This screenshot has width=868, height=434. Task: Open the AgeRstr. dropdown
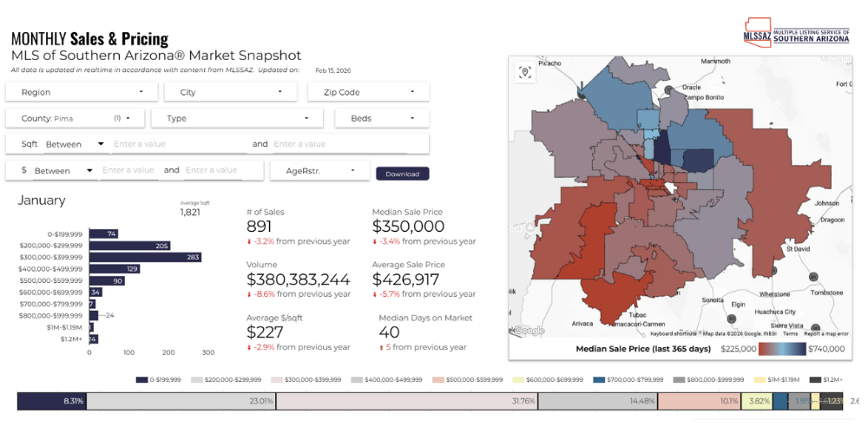[x=320, y=170]
